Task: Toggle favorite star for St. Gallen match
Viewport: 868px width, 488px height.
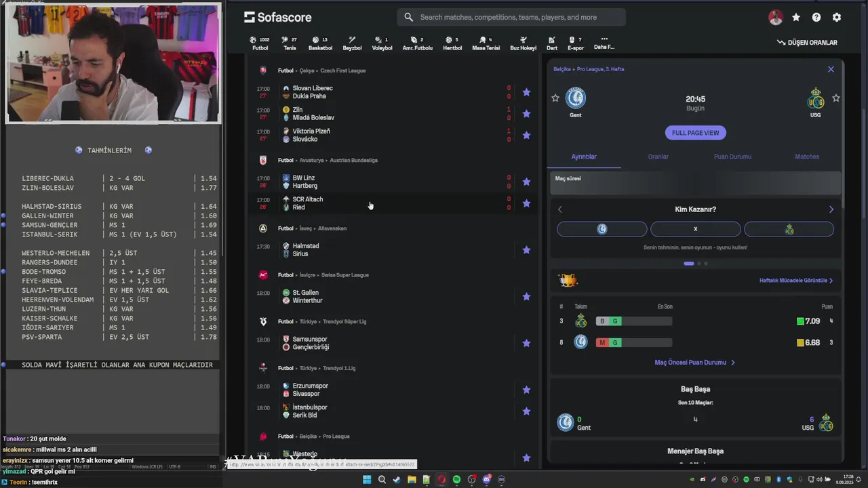Action: pyautogui.click(x=526, y=297)
